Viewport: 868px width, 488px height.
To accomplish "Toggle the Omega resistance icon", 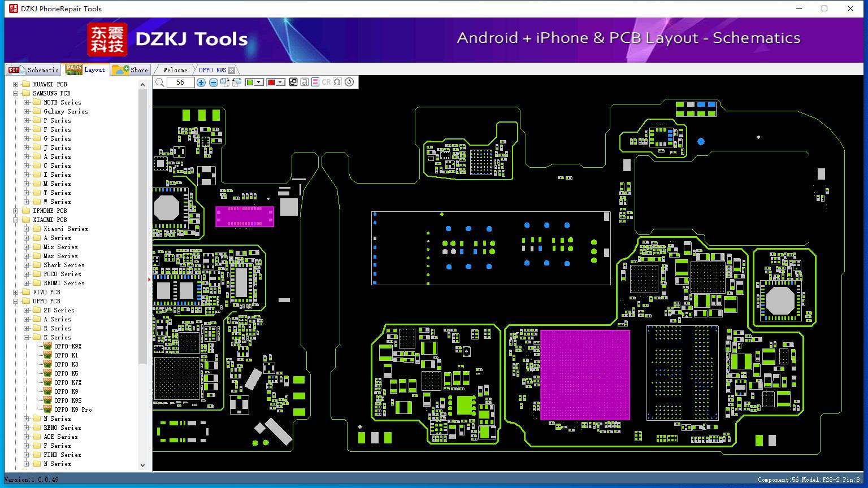I will tap(337, 82).
